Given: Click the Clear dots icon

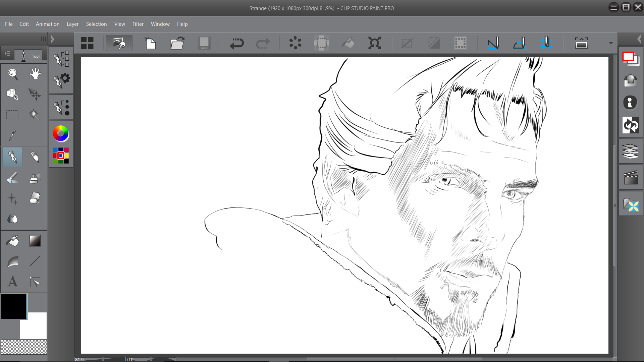Looking at the screenshot, I should 295,43.
